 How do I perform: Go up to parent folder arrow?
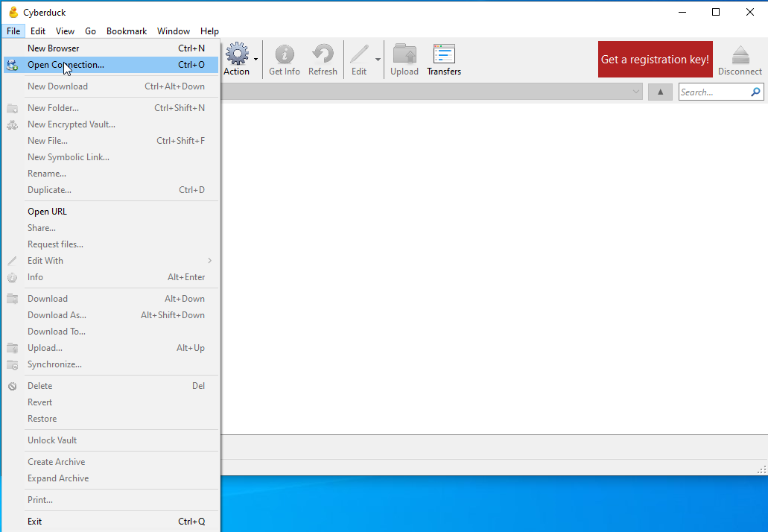point(660,92)
